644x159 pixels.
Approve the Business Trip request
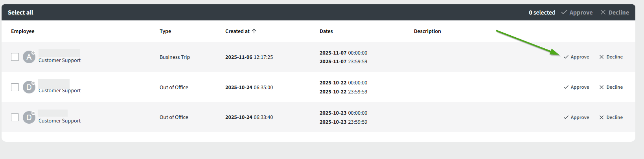576,57
